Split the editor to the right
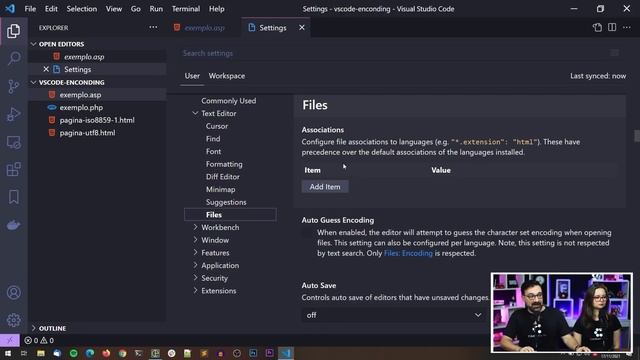 coord(612,27)
